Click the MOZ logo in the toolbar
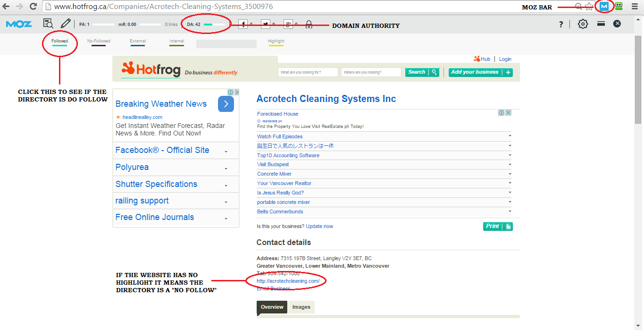The height and width of the screenshot is (330, 644). [19, 24]
